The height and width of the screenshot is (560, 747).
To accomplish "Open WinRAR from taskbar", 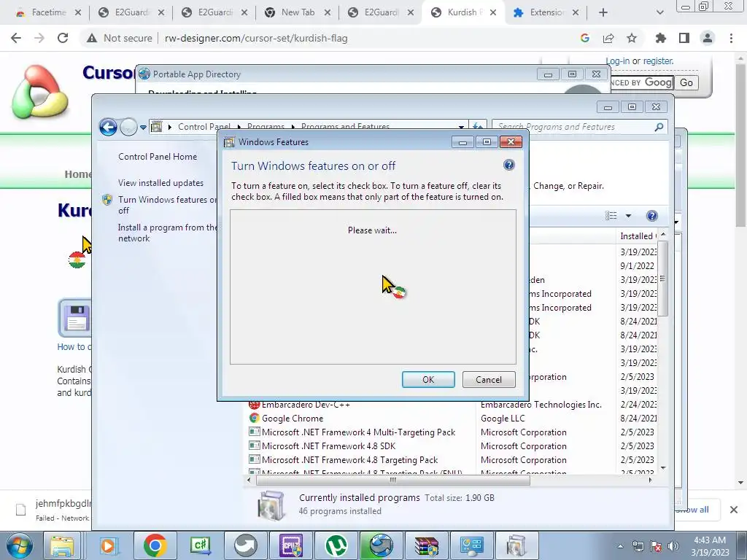I will pos(426,545).
